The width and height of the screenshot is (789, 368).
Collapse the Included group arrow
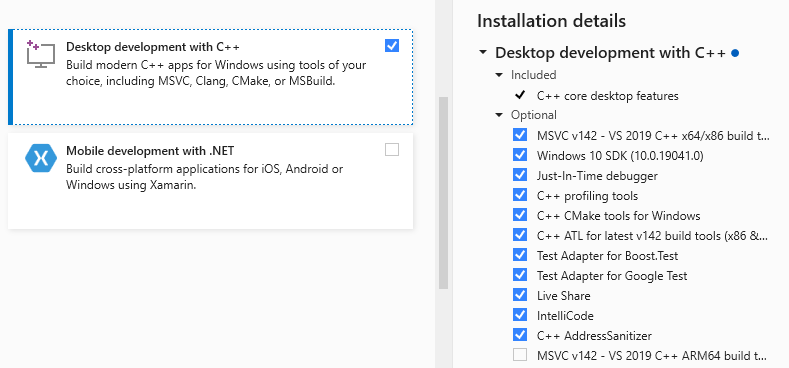pyautogui.click(x=499, y=75)
